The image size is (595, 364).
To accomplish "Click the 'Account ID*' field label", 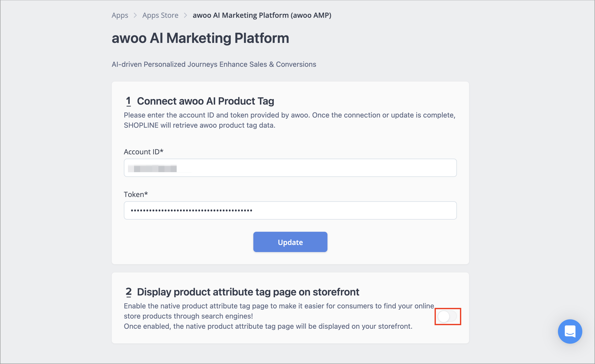I will (x=144, y=152).
